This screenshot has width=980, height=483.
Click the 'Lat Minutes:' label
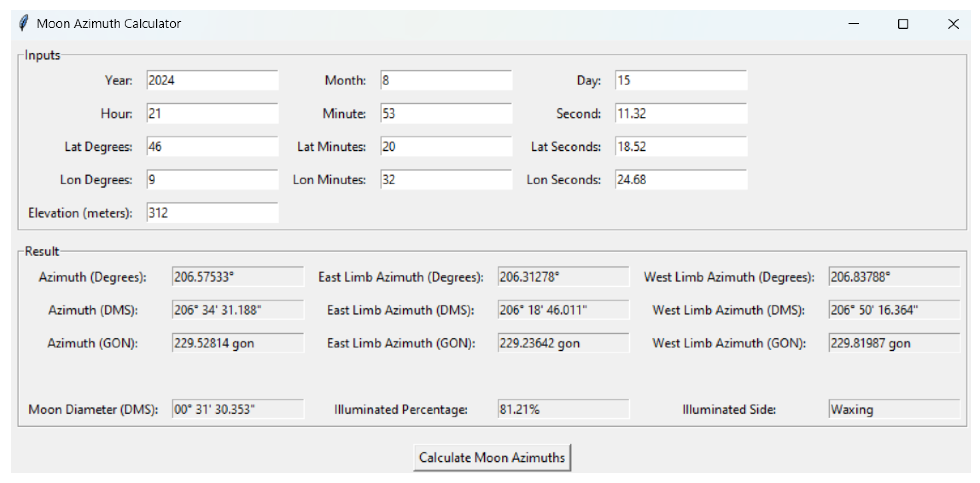(x=332, y=147)
